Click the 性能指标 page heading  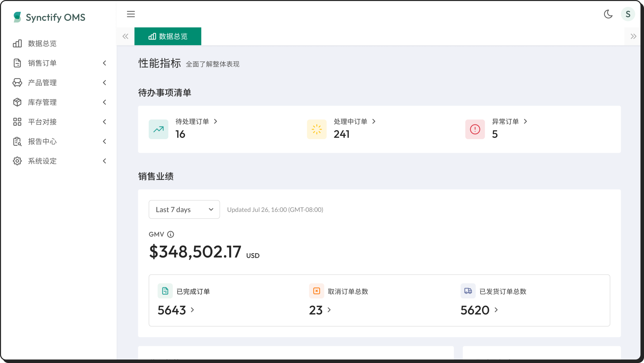tap(160, 63)
